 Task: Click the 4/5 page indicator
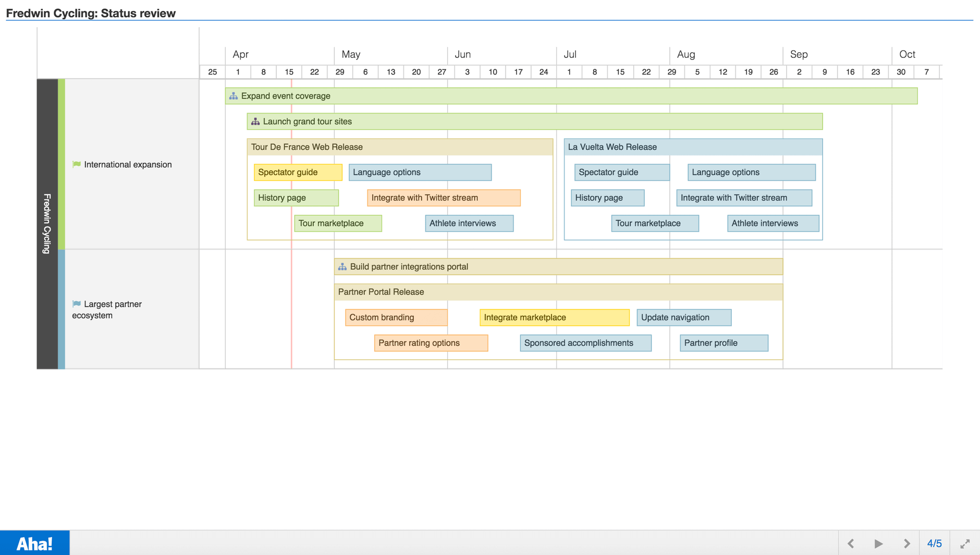(x=935, y=542)
